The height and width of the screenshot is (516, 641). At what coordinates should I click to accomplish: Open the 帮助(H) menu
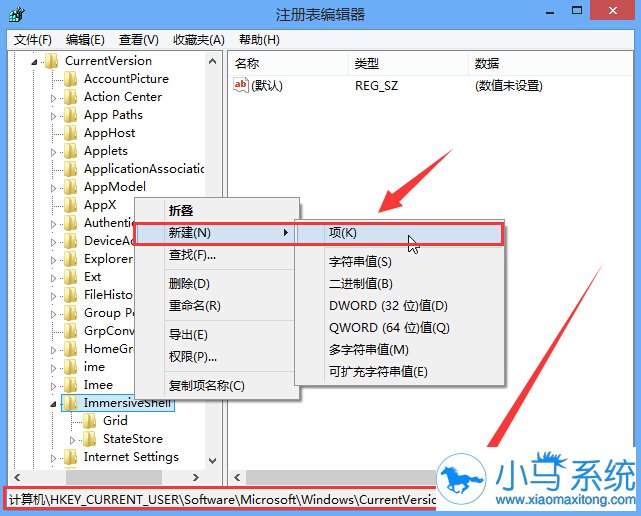[259, 40]
